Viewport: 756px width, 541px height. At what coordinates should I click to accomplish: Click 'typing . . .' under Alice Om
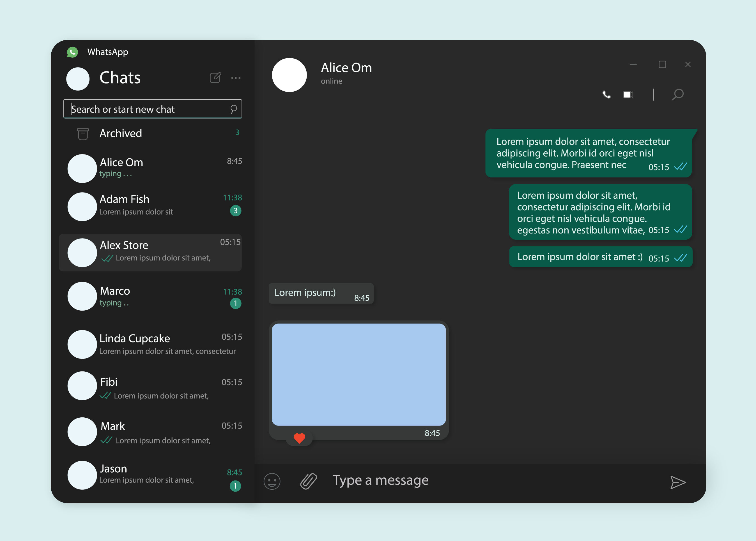116,174
